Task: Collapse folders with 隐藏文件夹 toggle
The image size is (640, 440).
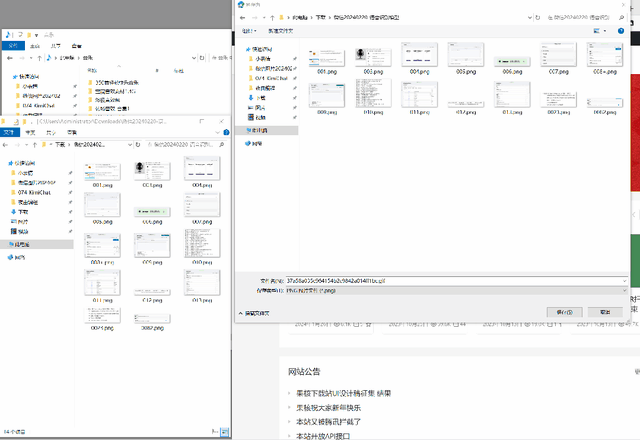Action: [x=254, y=313]
